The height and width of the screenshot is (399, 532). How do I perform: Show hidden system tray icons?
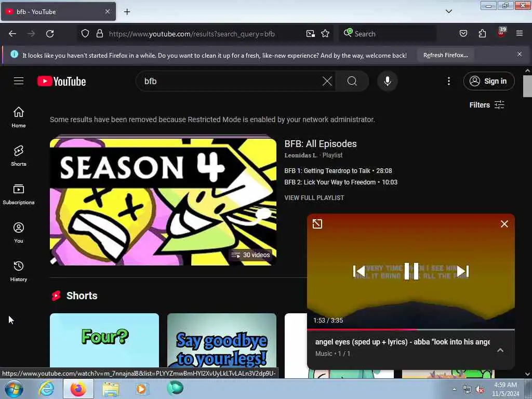pyautogui.click(x=454, y=389)
